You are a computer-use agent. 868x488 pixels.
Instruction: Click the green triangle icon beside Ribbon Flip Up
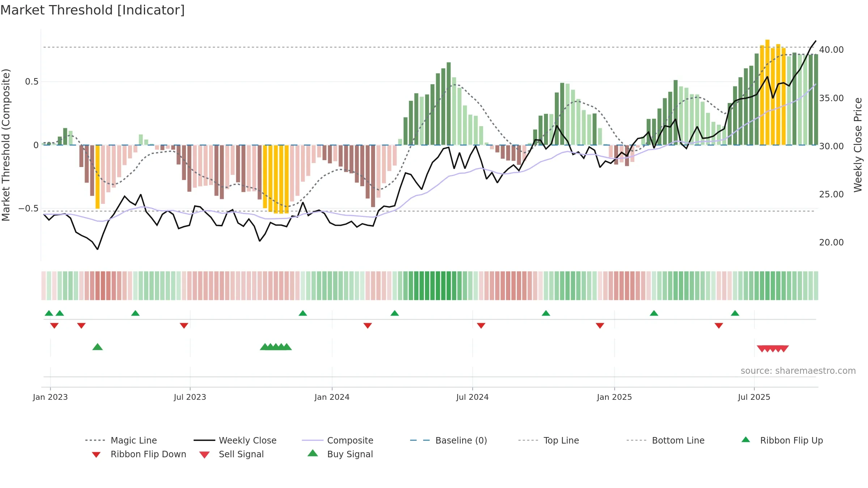(x=746, y=440)
